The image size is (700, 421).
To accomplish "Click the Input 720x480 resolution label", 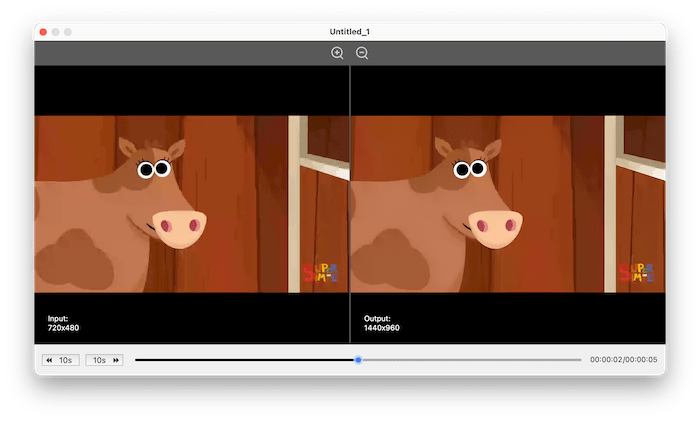I will pos(64,323).
